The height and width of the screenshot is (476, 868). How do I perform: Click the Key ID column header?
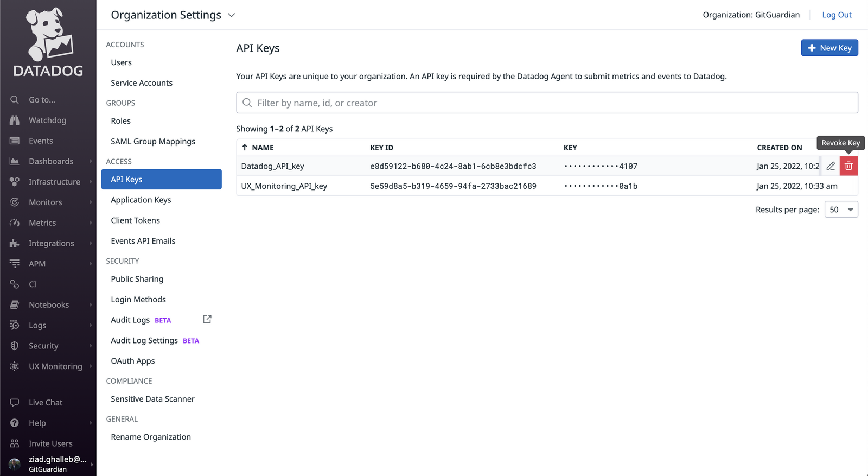(x=382, y=148)
